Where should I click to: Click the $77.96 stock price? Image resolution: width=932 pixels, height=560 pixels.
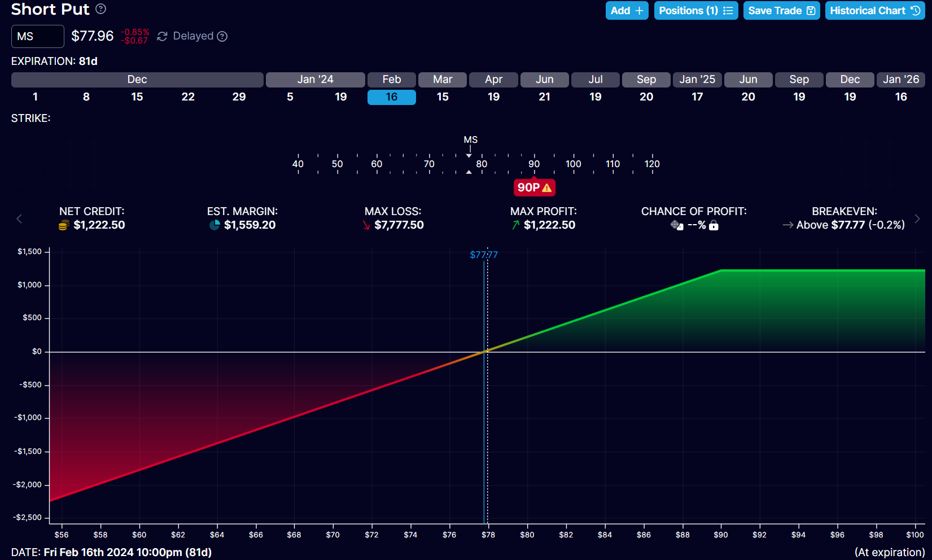[x=93, y=36]
